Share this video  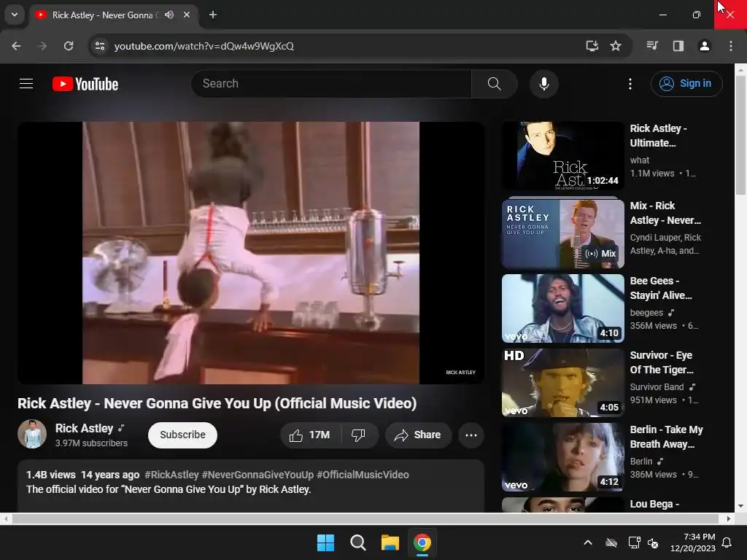tap(418, 435)
